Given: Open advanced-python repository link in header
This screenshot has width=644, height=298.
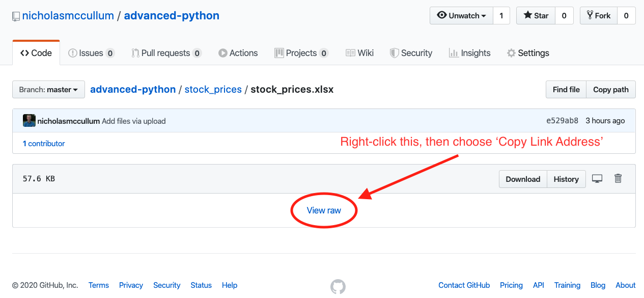Looking at the screenshot, I should (x=172, y=16).
